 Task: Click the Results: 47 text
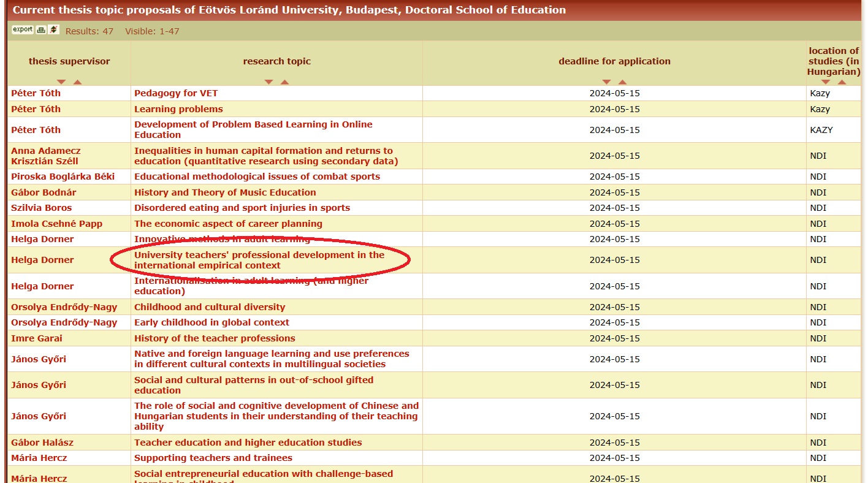point(89,31)
